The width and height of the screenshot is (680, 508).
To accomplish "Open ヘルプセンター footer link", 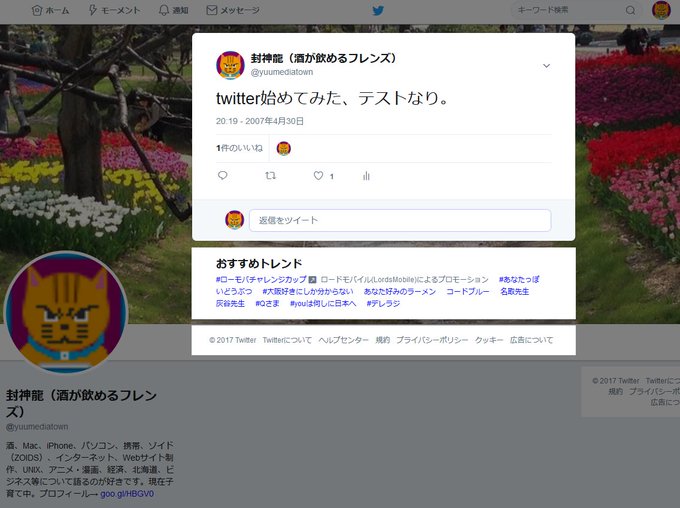I will click(343, 340).
